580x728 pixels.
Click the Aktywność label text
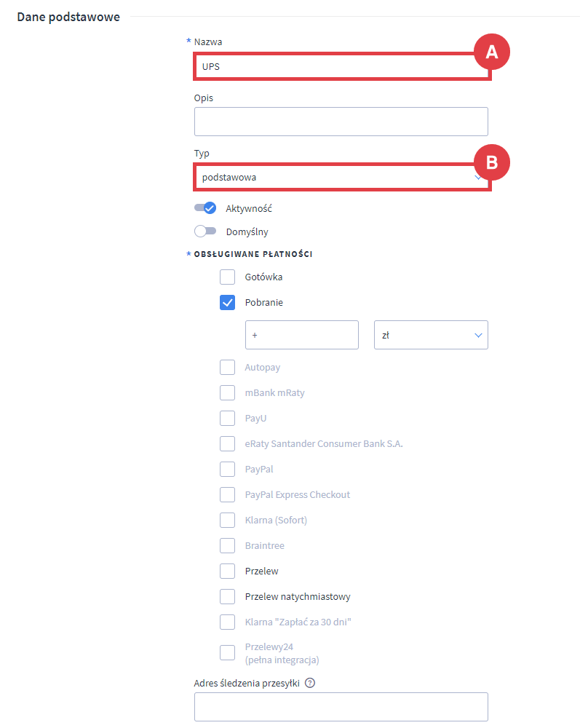click(x=249, y=208)
